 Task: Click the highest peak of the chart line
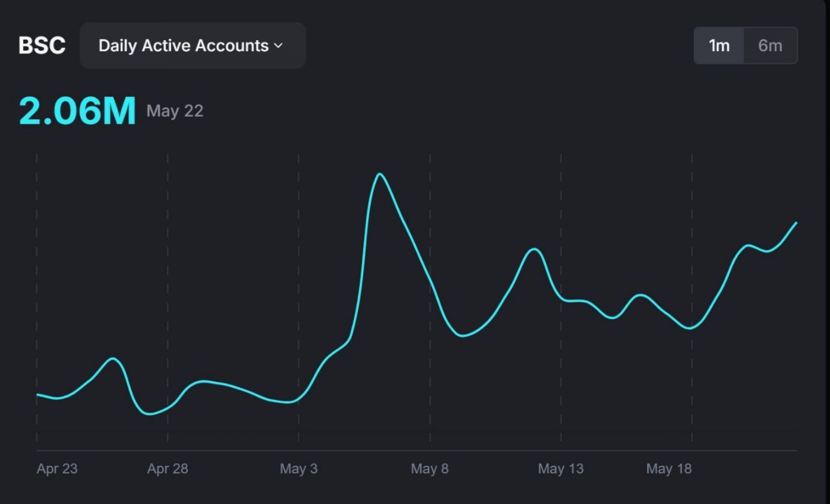(380, 174)
